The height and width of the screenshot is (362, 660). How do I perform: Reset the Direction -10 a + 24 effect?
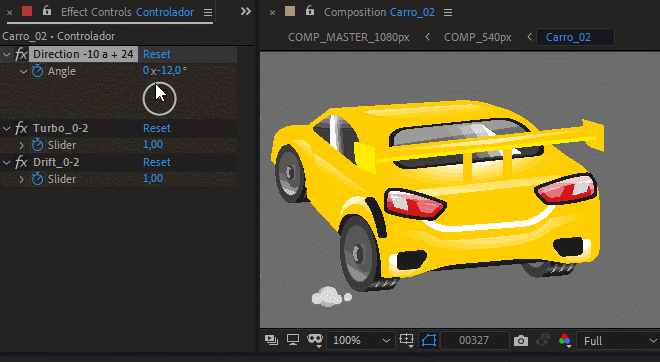point(157,54)
